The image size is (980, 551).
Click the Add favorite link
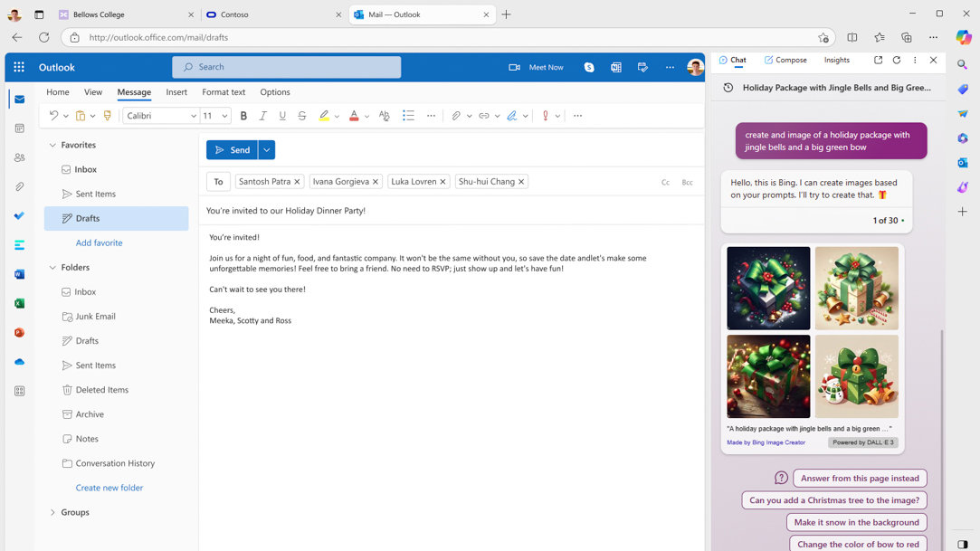coord(99,243)
